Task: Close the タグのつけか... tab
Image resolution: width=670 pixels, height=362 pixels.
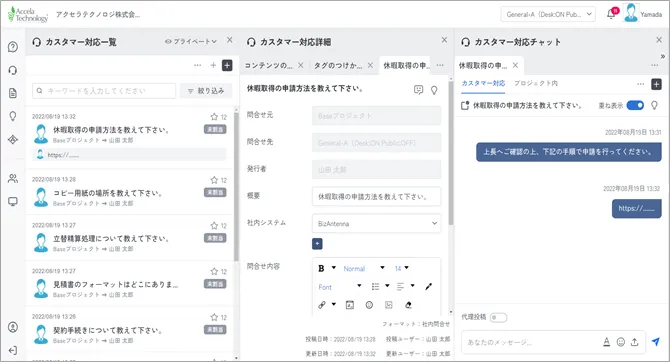Action: pos(370,65)
